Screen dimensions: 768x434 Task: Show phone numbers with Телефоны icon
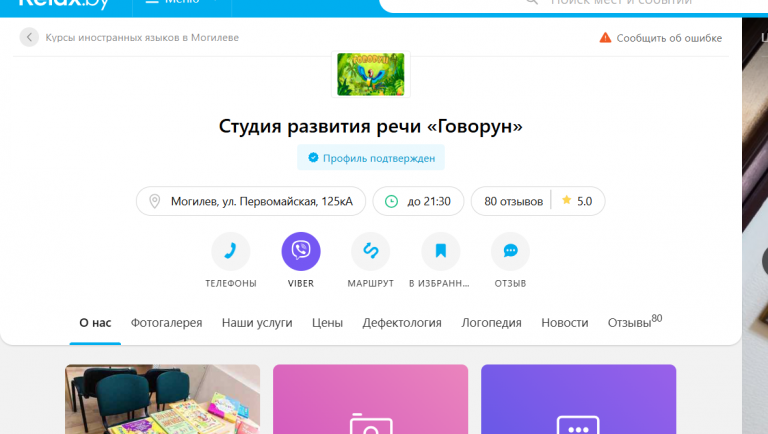[x=231, y=251]
